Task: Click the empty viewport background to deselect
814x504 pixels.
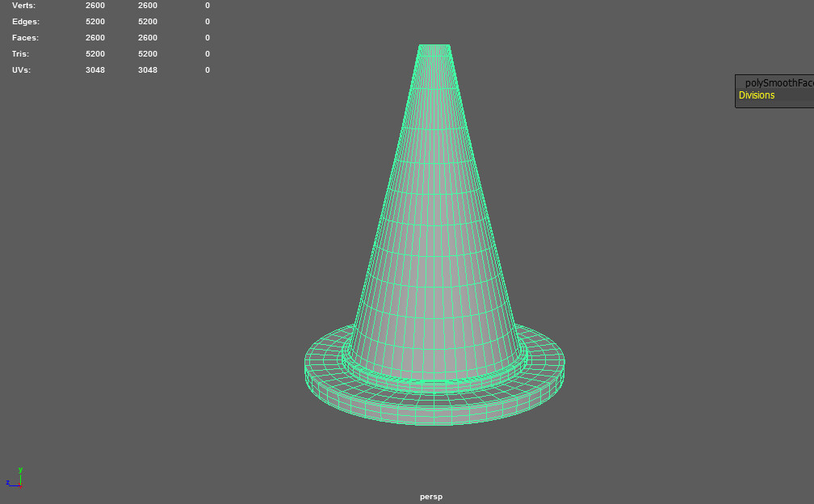Action: (162, 242)
